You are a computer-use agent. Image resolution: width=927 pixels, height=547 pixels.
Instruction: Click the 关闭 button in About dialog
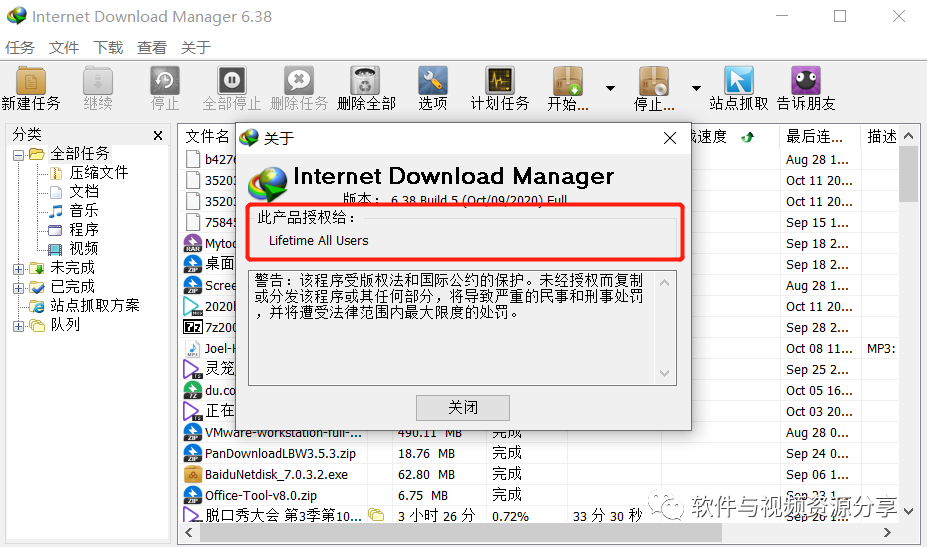point(463,408)
